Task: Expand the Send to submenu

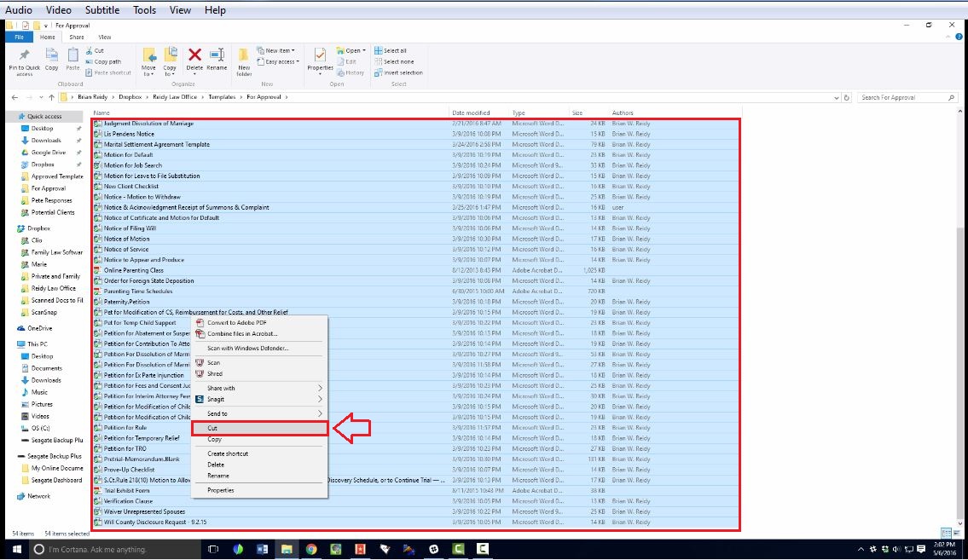Action: tap(259, 414)
